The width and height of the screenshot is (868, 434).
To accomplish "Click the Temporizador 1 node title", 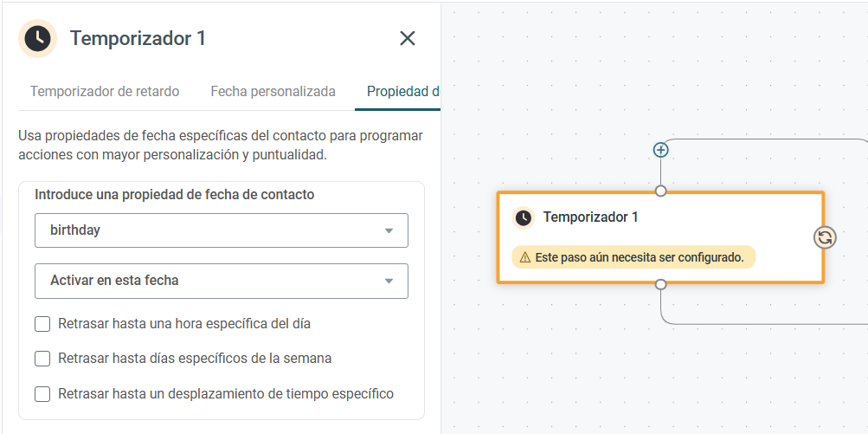I will click(x=591, y=217).
